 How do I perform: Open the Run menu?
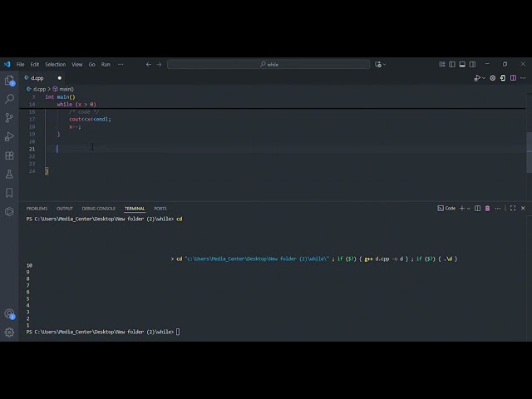[x=106, y=64]
